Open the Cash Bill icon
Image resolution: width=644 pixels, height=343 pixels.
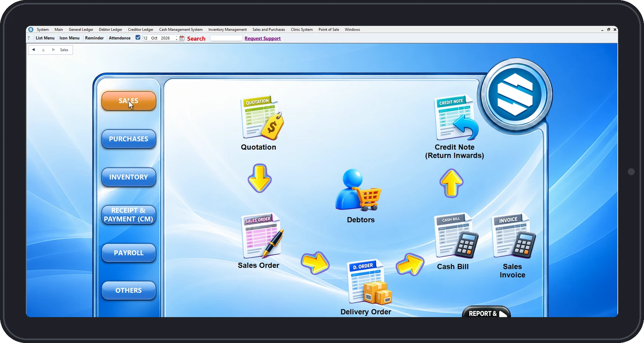456,235
